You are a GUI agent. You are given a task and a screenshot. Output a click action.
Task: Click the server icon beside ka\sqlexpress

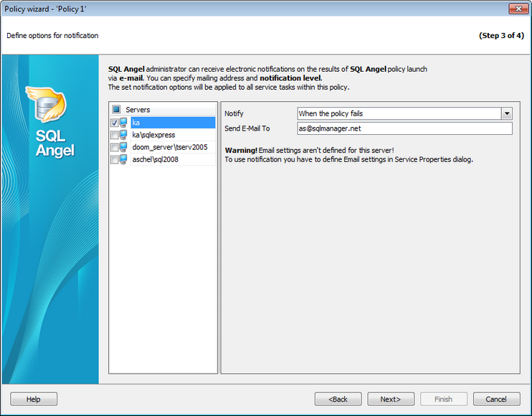(123, 135)
